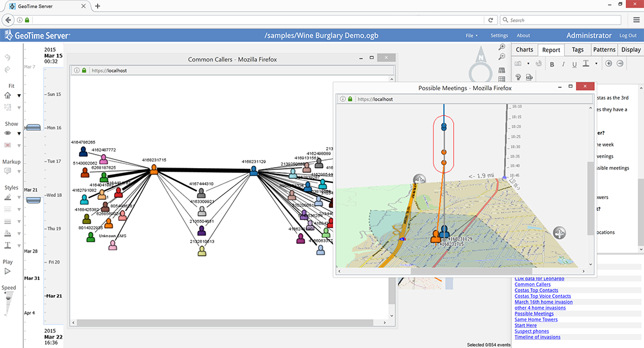Click the snapshot camera icon in Report toolbar
The image size is (644, 348).
pos(518,64)
